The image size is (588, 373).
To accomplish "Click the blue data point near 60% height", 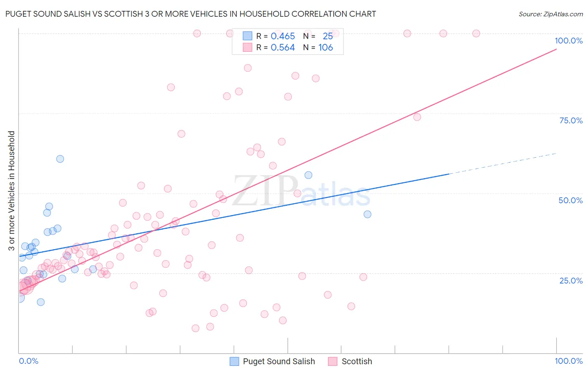I will [60, 159].
